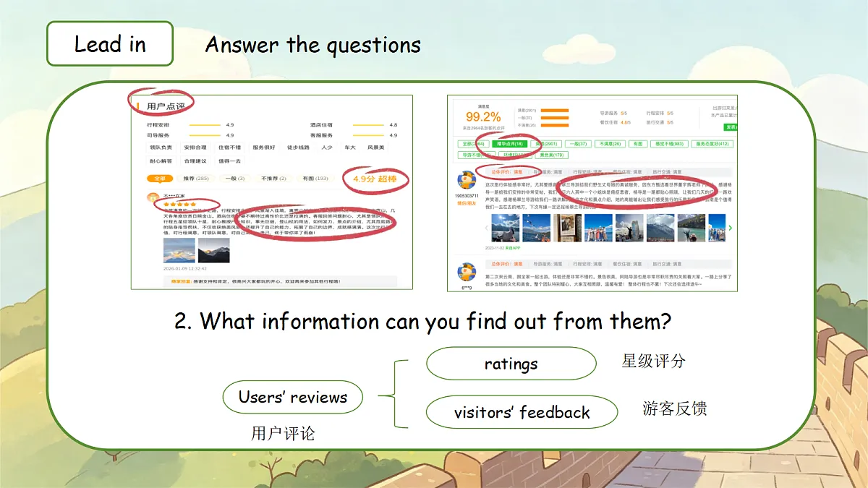Screen dimensions: 868x488
Task: Click the 服务很好 review tag
Action: pos(264,147)
